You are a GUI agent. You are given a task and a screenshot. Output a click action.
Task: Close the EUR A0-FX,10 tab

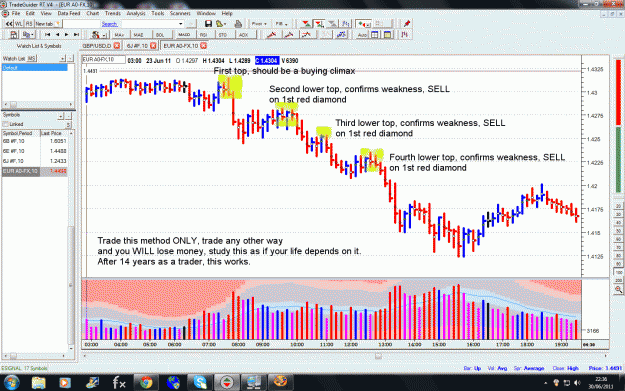203,46
